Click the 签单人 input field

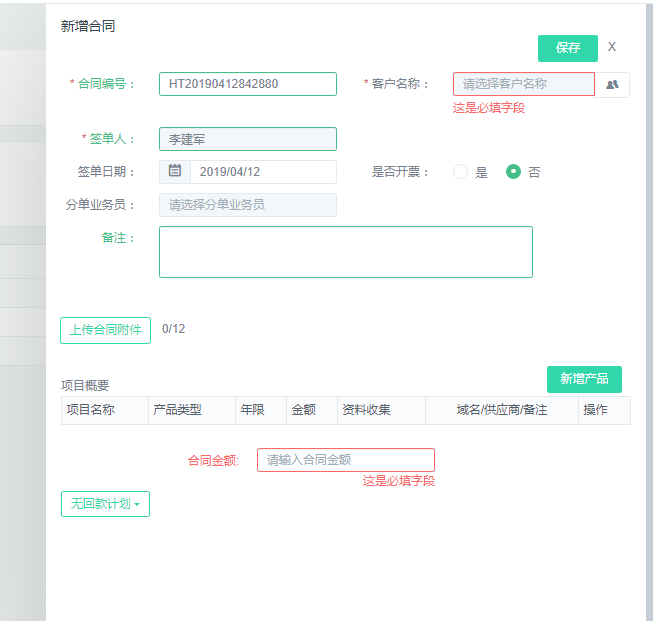point(247,139)
